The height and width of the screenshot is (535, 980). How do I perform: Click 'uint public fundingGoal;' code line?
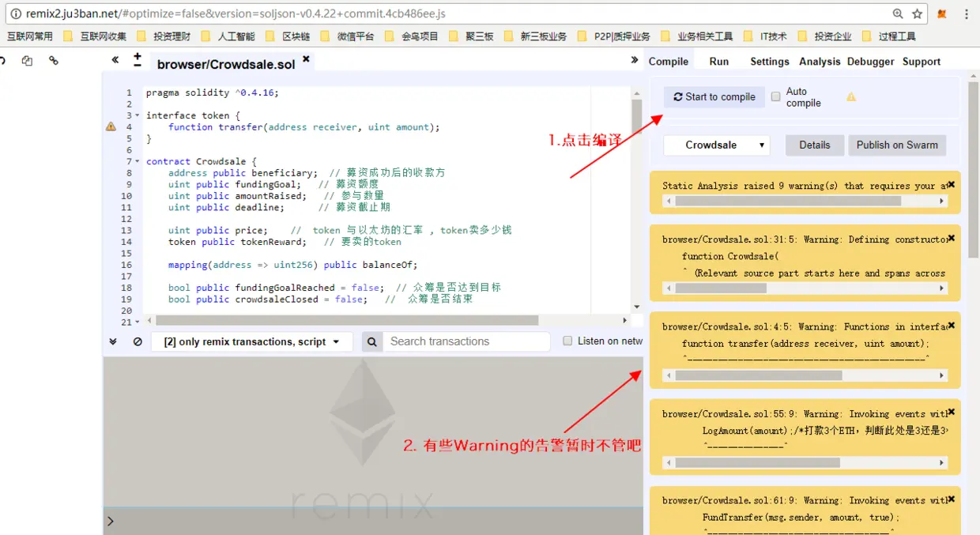(235, 184)
